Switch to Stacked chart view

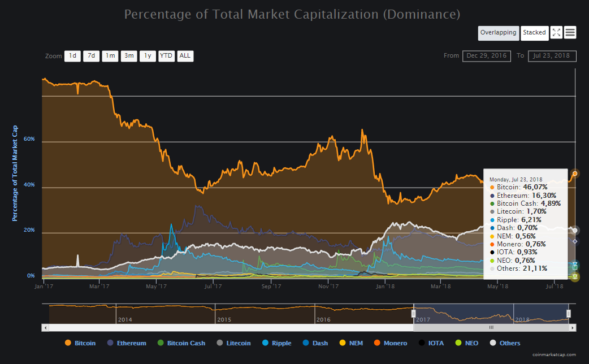pyautogui.click(x=534, y=33)
